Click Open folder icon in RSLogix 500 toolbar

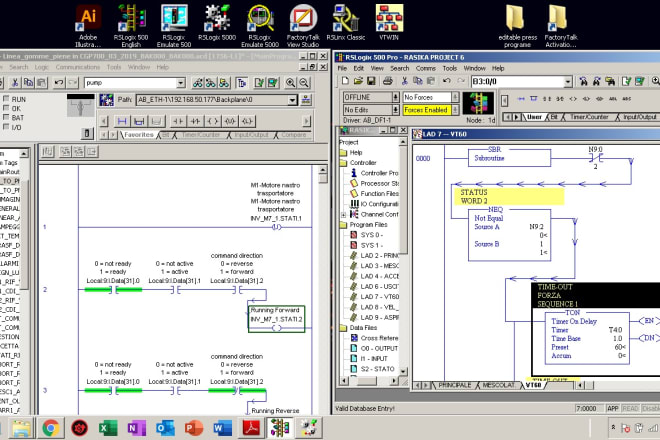click(x=358, y=81)
